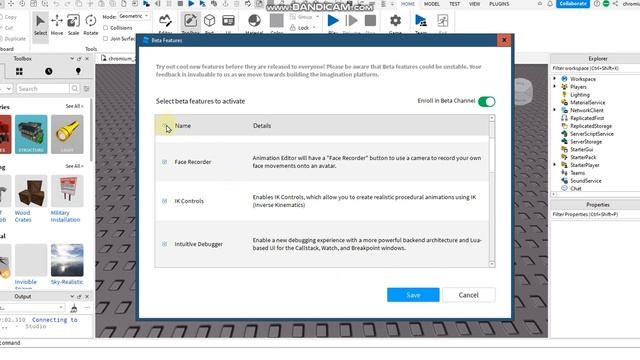Viewport: 640px width, 360px height.
Task: Switch to PLUGINS ribbon tab
Action: point(499,4)
